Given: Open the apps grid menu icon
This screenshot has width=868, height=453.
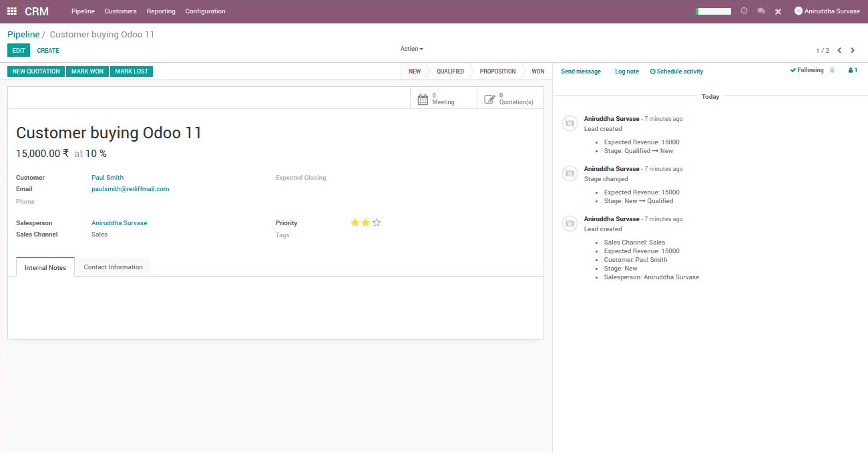Looking at the screenshot, I should 11,11.
